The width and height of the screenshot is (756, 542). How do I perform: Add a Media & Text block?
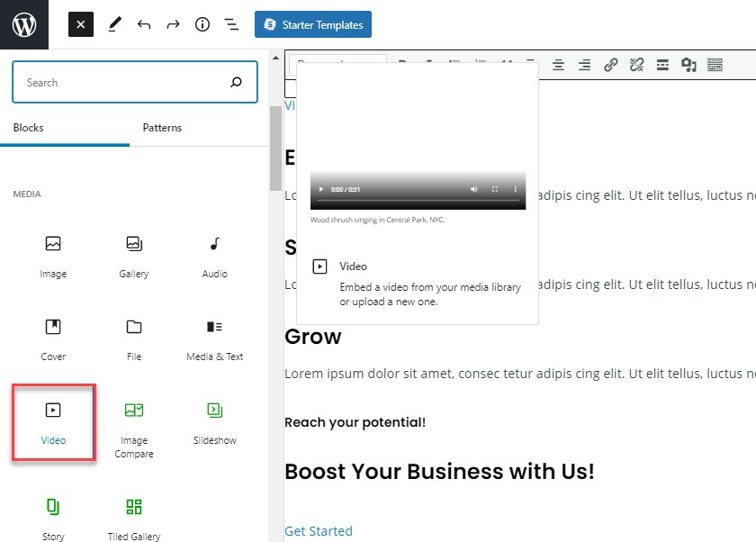pyautogui.click(x=214, y=338)
